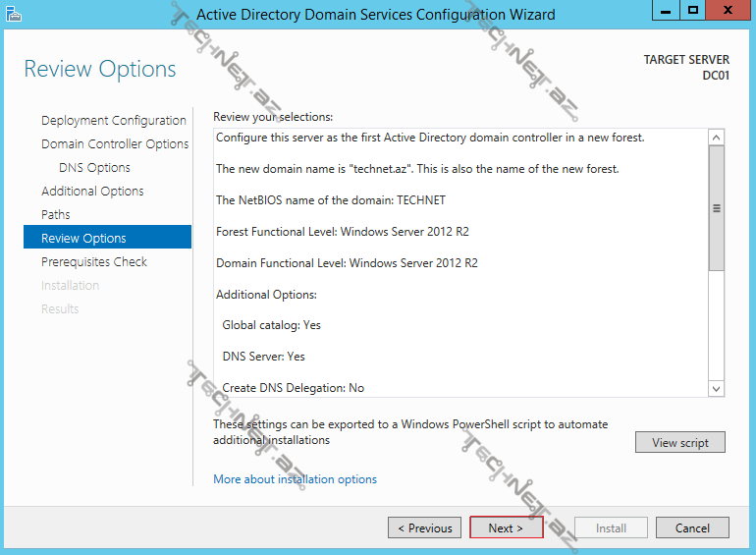Click the View script button
The width and height of the screenshot is (756, 555).
tap(679, 443)
